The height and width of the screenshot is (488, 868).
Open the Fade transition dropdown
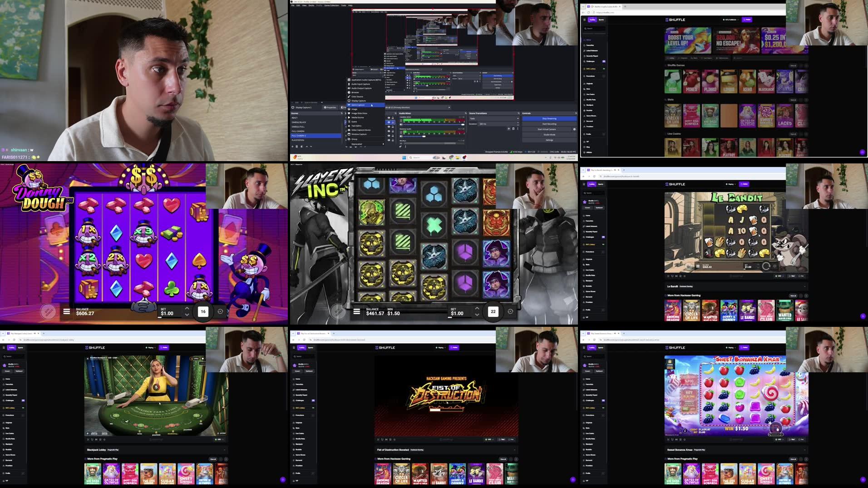(x=494, y=118)
